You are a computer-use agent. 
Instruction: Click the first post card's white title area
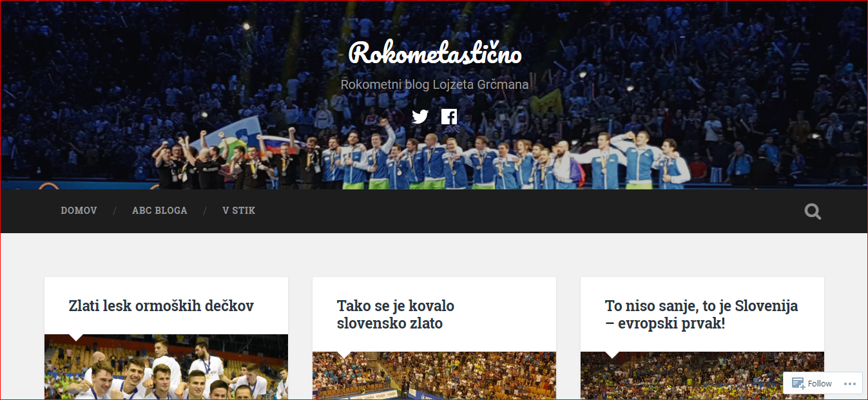coord(166,306)
